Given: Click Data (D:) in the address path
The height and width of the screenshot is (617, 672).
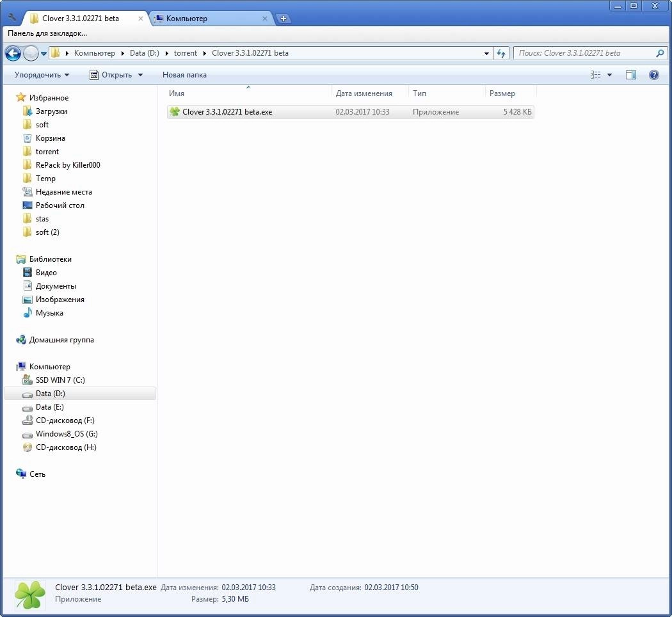Looking at the screenshot, I should click(x=145, y=53).
